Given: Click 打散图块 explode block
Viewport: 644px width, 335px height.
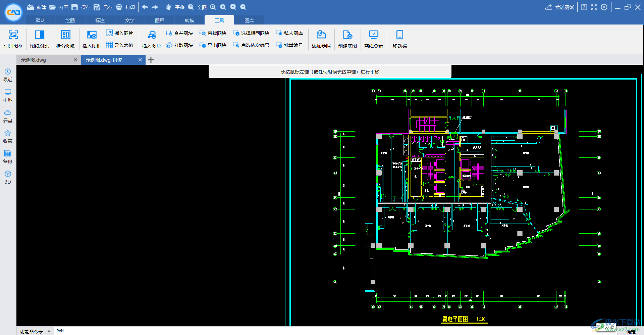Looking at the screenshot, I should click(x=179, y=45).
